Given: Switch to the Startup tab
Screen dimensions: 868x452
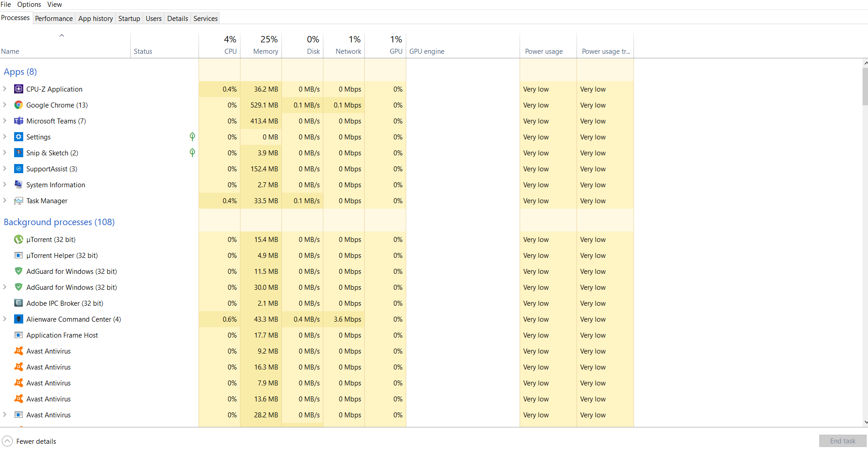Looking at the screenshot, I should click(129, 19).
